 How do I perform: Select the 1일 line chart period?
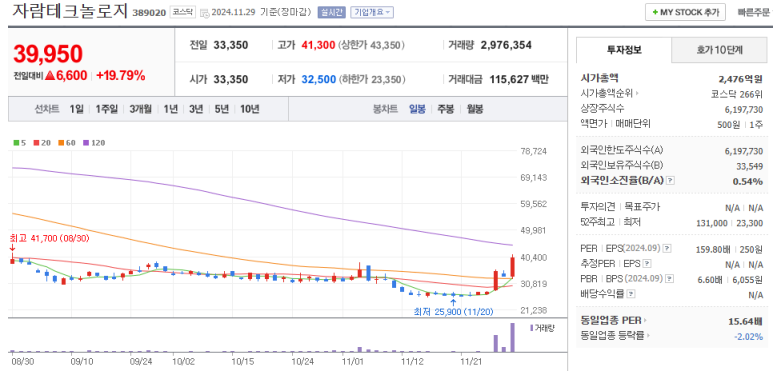coord(76,109)
